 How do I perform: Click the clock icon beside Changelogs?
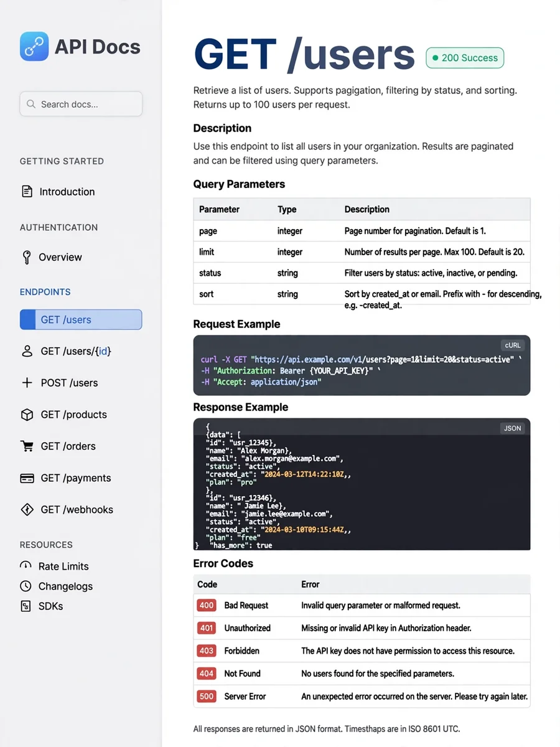26,586
